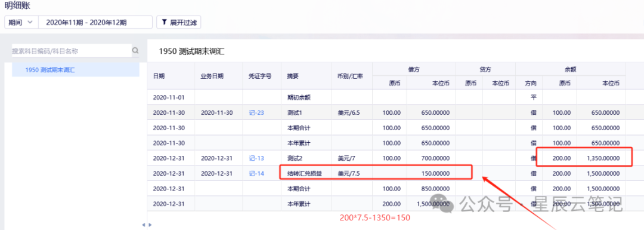The width and height of the screenshot is (644, 230).
Task: Click the 结转汇兑损益 summary cell
Action: pyautogui.click(x=306, y=173)
